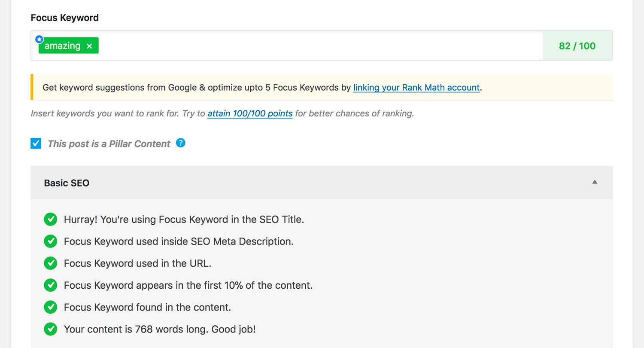
Task: Collapse the Basic SEO section using the arrow
Action: tap(595, 182)
